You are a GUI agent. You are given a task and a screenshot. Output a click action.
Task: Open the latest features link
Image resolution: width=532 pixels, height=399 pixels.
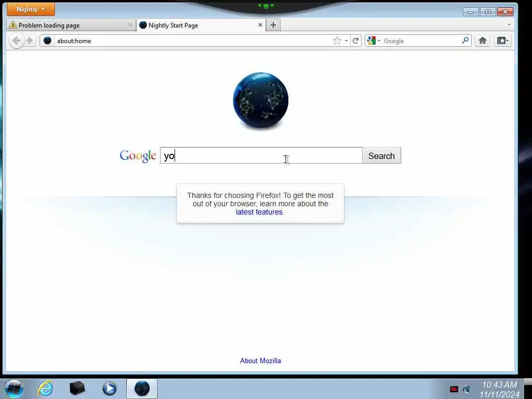[259, 212]
